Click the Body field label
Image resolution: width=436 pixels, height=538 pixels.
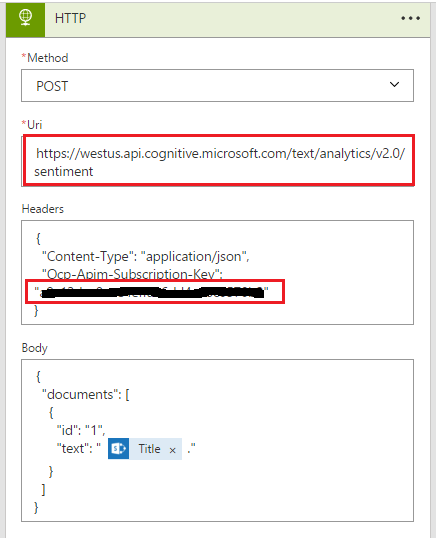[34, 348]
